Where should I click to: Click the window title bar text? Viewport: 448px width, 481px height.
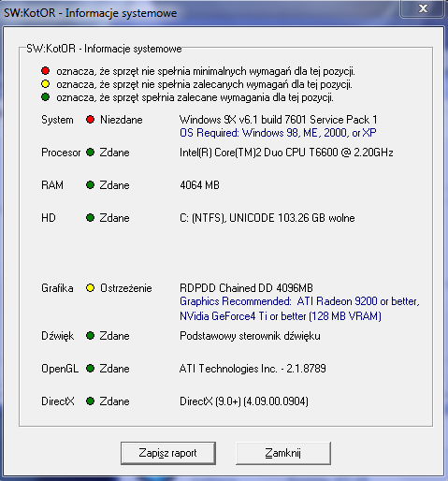tap(90, 13)
